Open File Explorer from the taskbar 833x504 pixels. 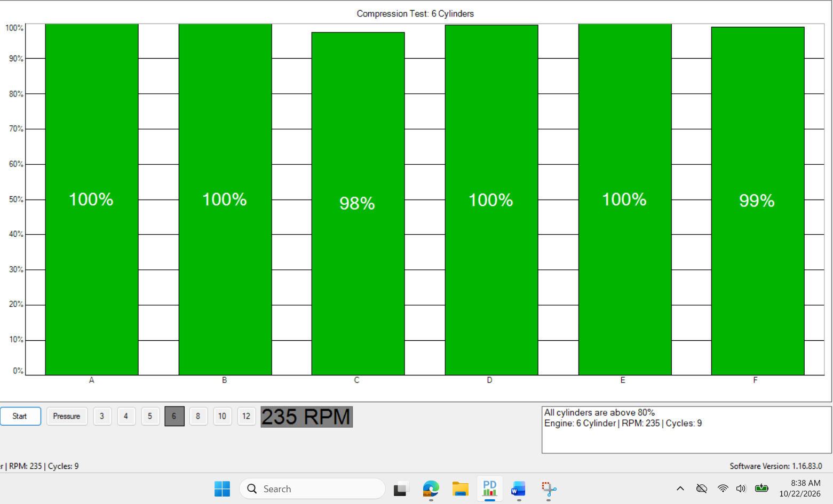click(460, 489)
